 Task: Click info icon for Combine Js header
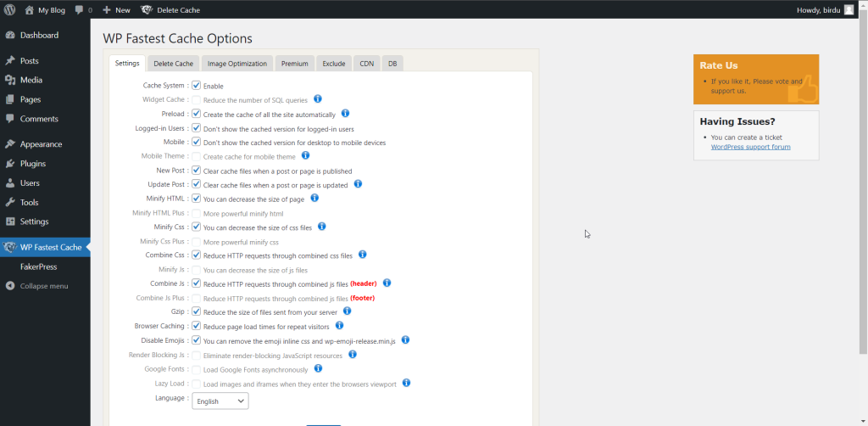pyautogui.click(x=387, y=283)
